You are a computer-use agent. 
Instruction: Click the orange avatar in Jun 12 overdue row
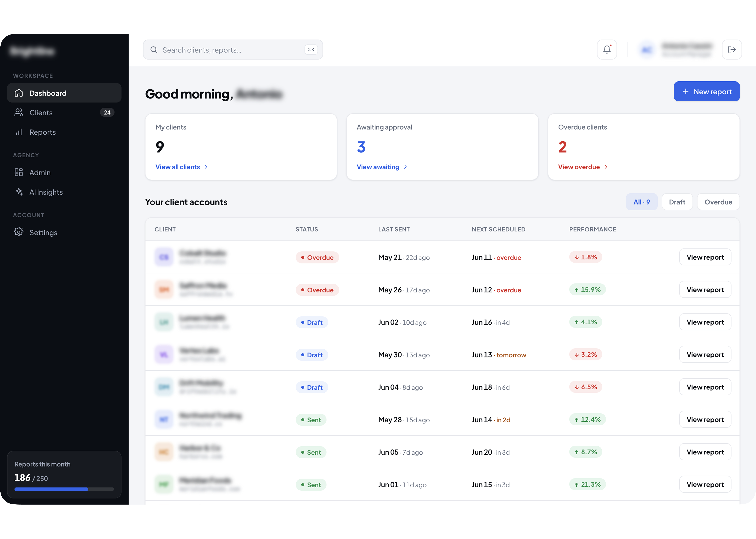[x=164, y=290]
